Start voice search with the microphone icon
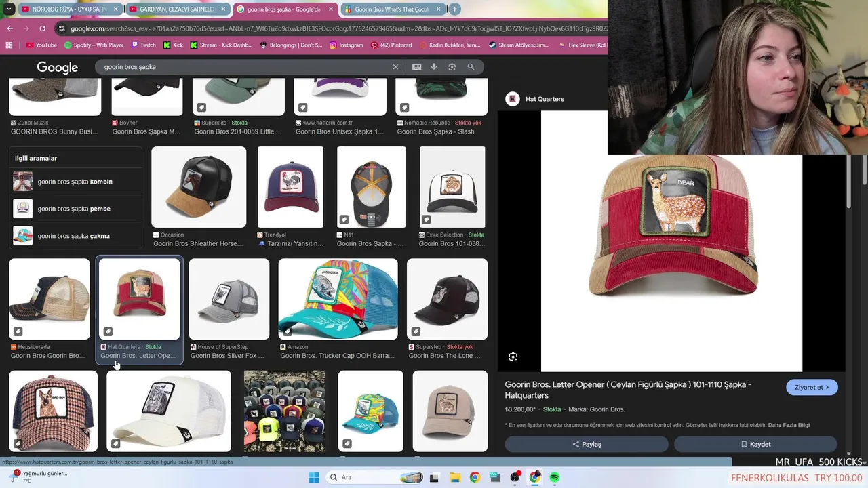The height and width of the screenshot is (488, 868). [x=434, y=67]
